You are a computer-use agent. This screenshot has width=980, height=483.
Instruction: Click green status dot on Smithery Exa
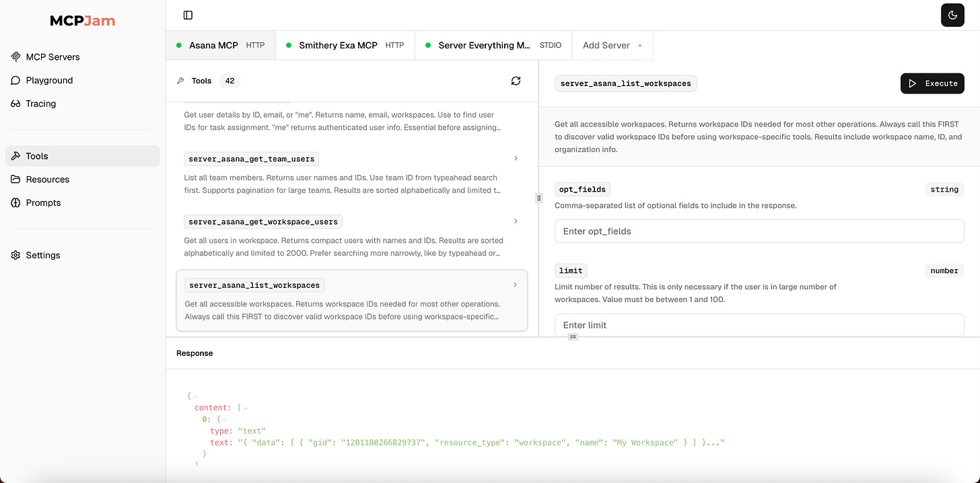point(289,45)
